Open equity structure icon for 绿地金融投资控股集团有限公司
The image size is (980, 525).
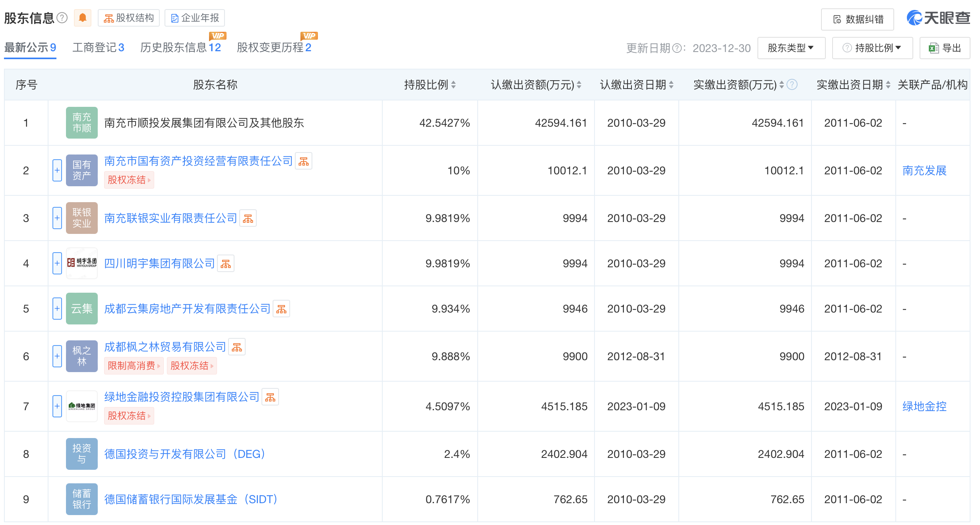270,397
